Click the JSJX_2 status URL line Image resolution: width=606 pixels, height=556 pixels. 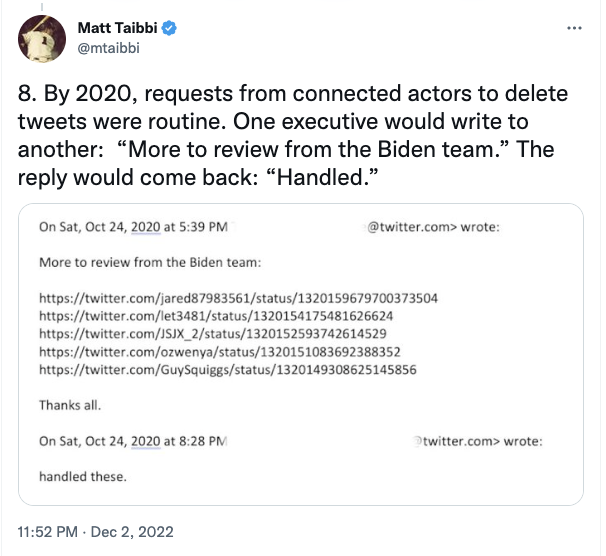tap(226, 334)
